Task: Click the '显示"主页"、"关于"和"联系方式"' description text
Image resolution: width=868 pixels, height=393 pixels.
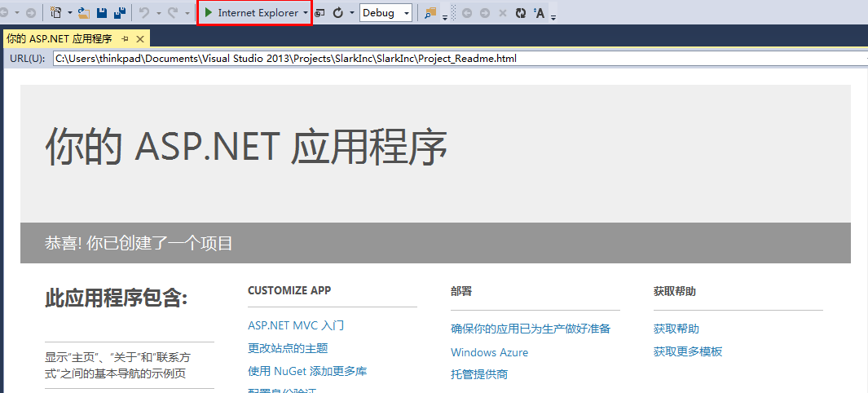Action: point(117,365)
